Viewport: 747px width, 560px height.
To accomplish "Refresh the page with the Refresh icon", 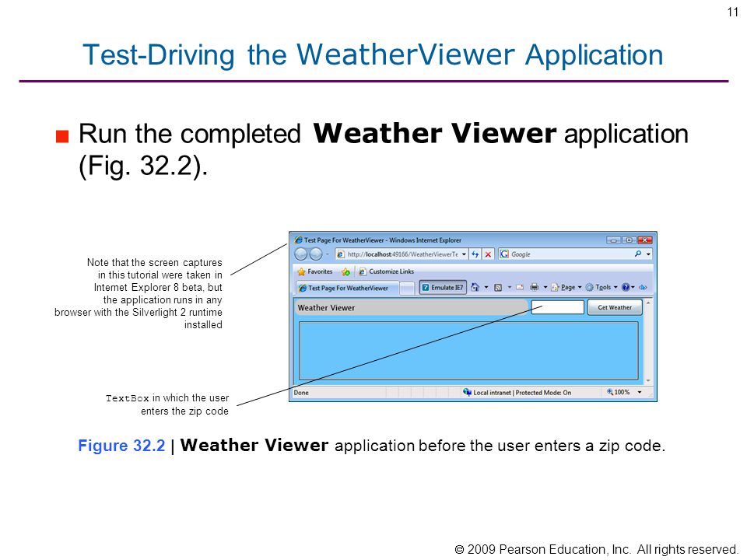I will tap(475, 254).
